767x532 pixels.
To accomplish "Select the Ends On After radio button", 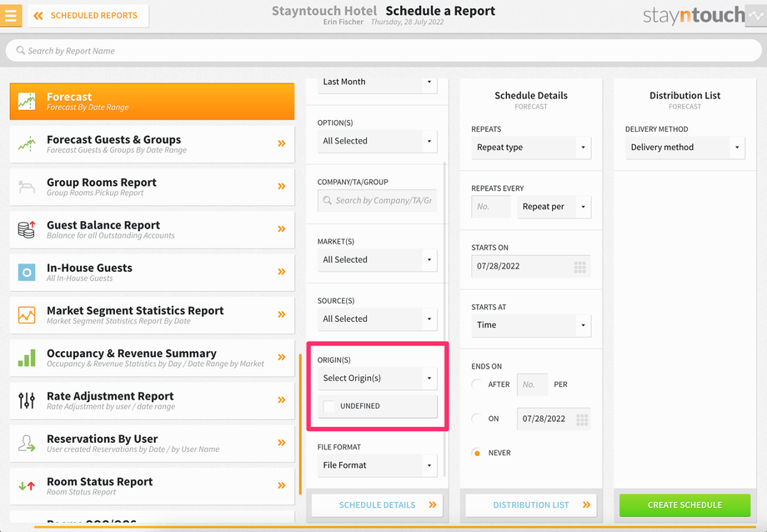I will click(x=477, y=384).
